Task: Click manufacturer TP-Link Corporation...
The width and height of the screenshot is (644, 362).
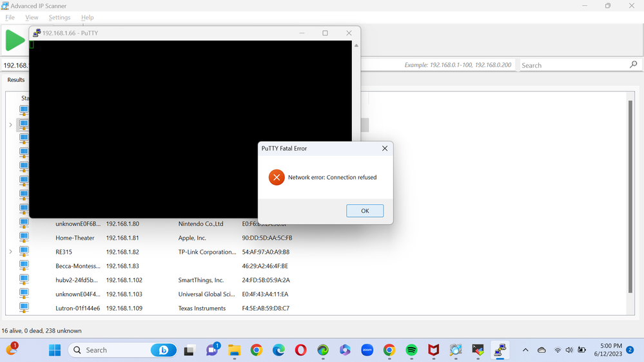Action: pos(208,252)
